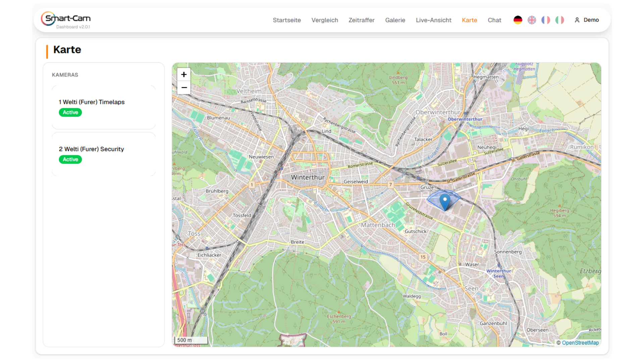Click the Geiselweid label on map
644x362 pixels.
(356, 182)
